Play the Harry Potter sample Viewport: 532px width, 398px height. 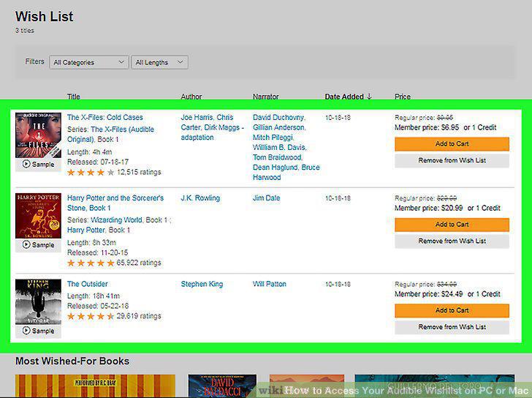[x=38, y=244]
